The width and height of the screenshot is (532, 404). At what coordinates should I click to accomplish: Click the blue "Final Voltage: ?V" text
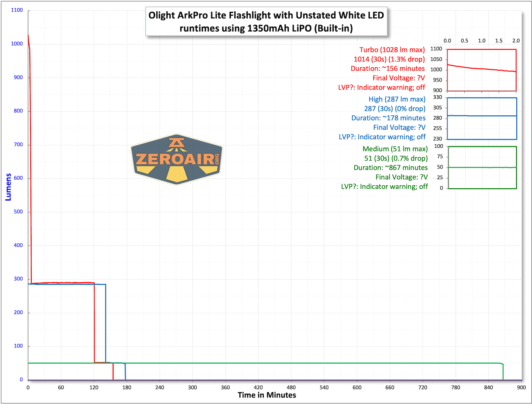point(399,127)
